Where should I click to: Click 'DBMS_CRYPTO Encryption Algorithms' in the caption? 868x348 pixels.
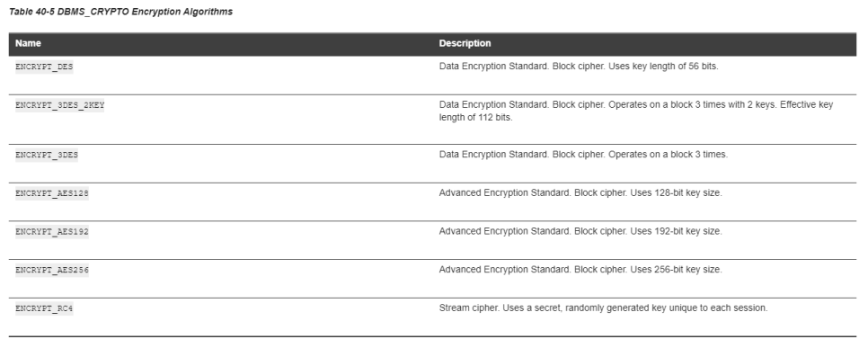pyautogui.click(x=145, y=12)
